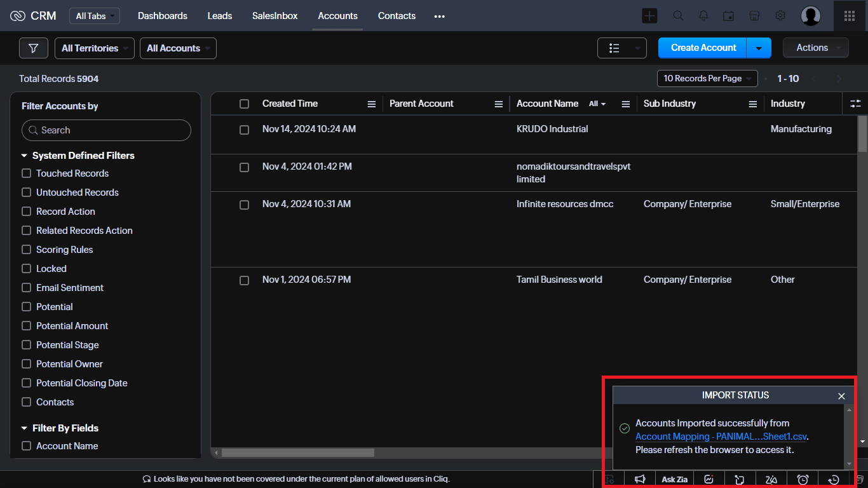This screenshot has width=868, height=488.
Task: Click the horizontal table scrollbar
Action: pos(298,453)
